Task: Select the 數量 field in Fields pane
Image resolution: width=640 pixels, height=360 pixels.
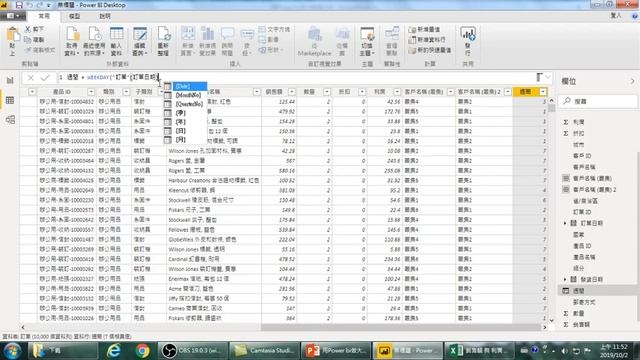Action: tap(579, 313)
